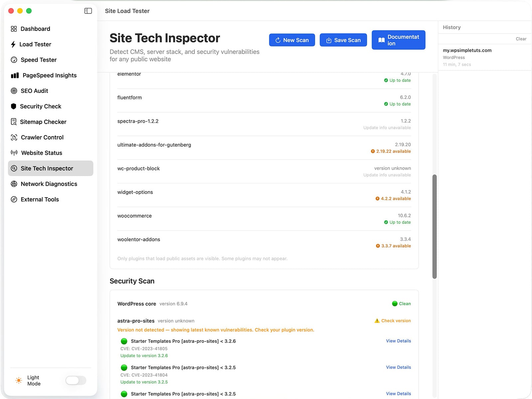
Task: Open the Dashboard panel
Action: 35,29
